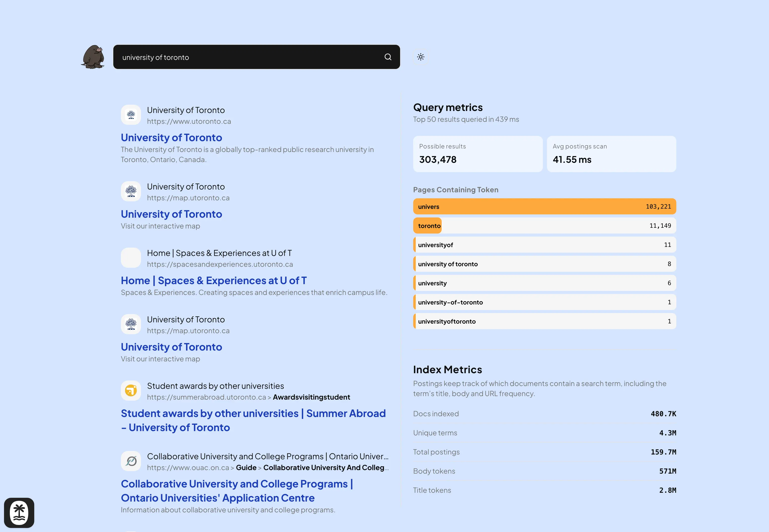769x532 pixels.
Task: Click the https://www.ouac.on.ca URL
Action: [188, 467]
